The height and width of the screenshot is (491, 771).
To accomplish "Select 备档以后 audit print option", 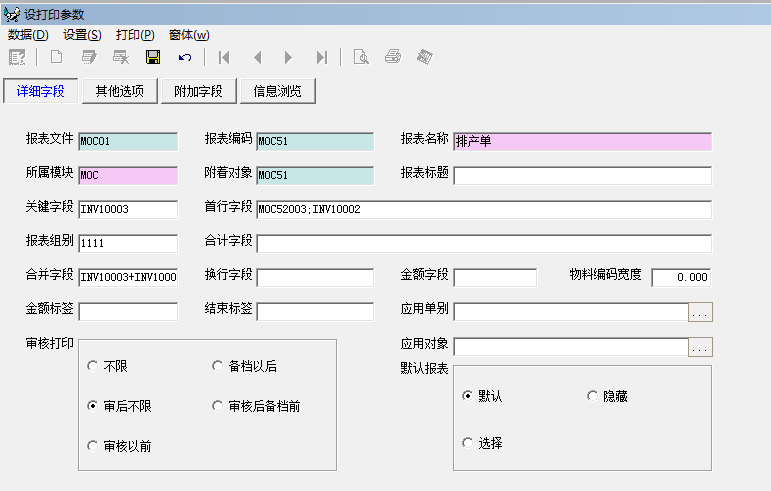I will coord(219,366).
